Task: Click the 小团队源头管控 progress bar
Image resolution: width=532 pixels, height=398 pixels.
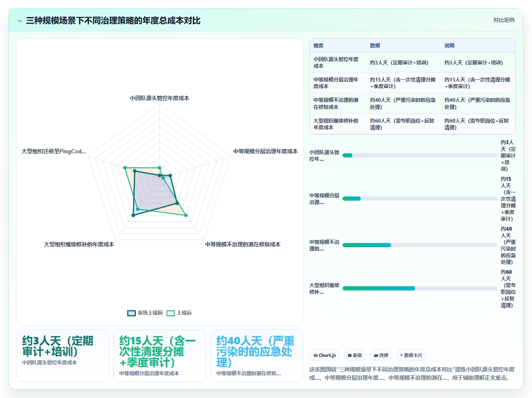Action: point(420,155)
